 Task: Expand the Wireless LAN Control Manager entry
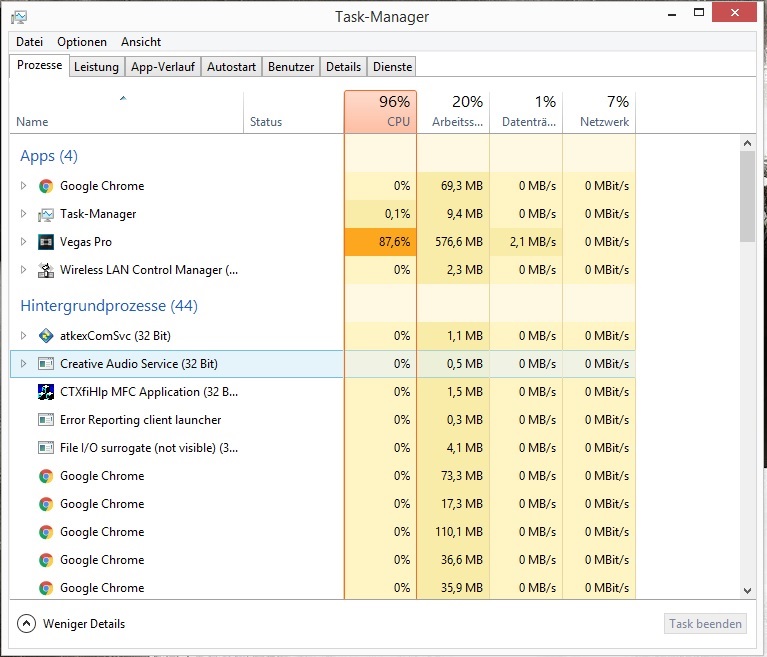(23, 270)
